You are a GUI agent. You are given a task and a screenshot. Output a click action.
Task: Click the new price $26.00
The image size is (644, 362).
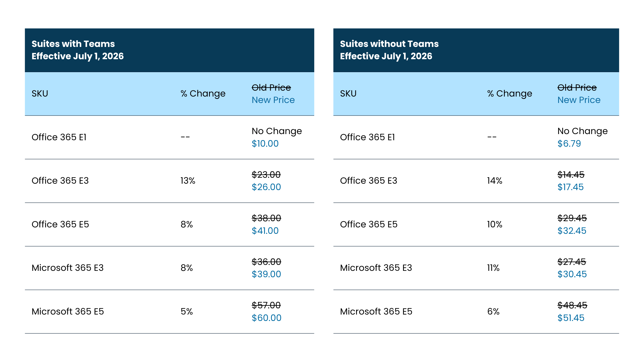266,187
